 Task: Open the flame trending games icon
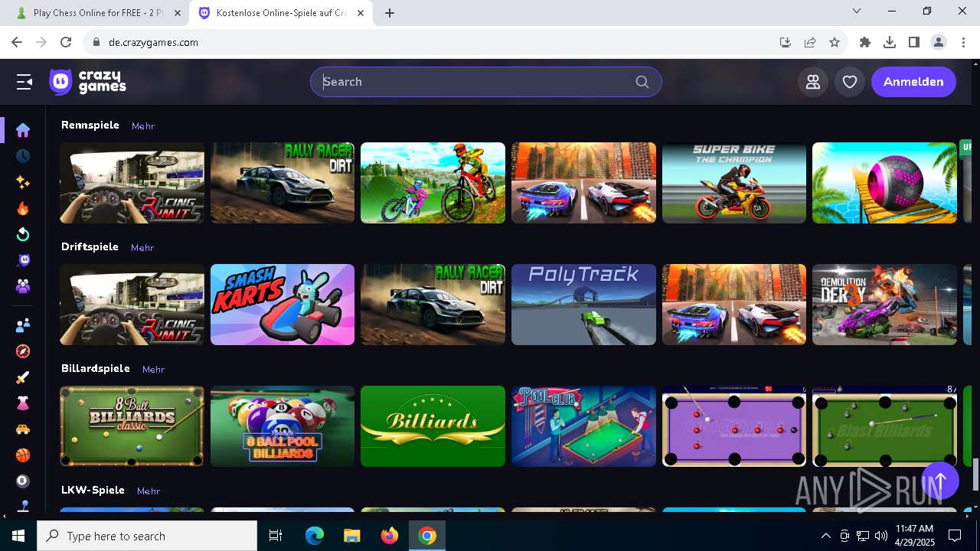(x=23, y=208)
